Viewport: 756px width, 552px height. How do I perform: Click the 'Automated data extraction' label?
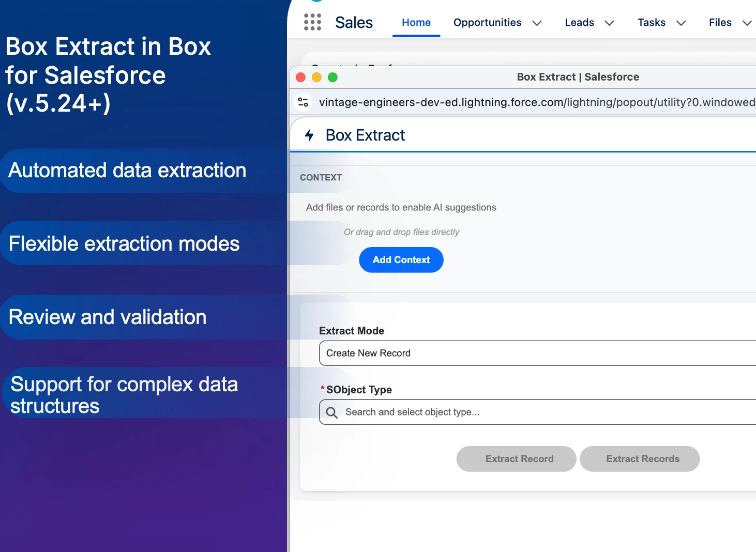127,171
